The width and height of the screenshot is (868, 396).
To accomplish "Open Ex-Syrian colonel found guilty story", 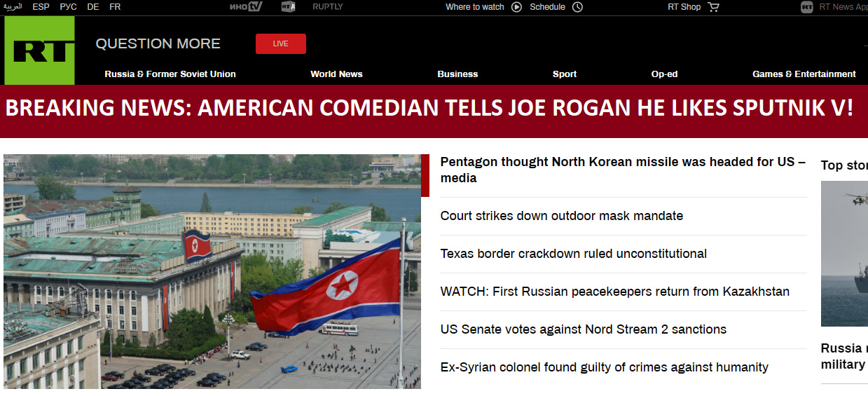I will pos(605,367).
